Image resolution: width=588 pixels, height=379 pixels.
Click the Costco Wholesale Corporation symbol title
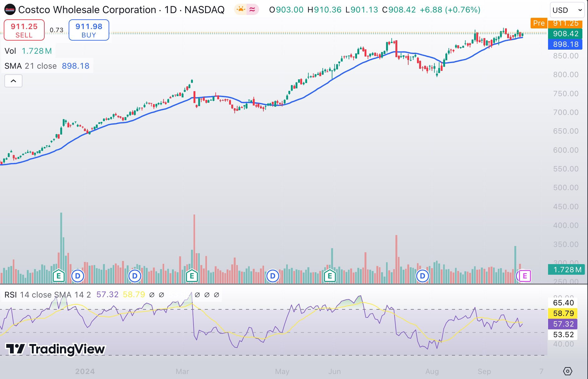pos(87,10)
